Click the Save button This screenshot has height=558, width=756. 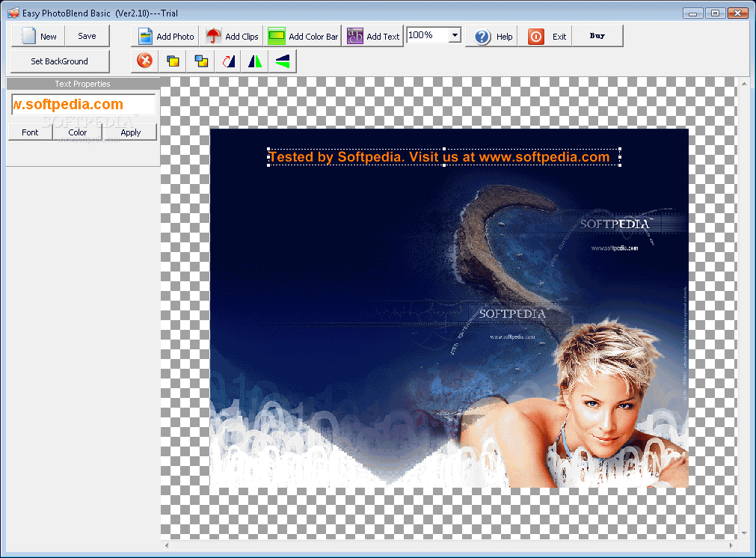click(x=87, y=36)
